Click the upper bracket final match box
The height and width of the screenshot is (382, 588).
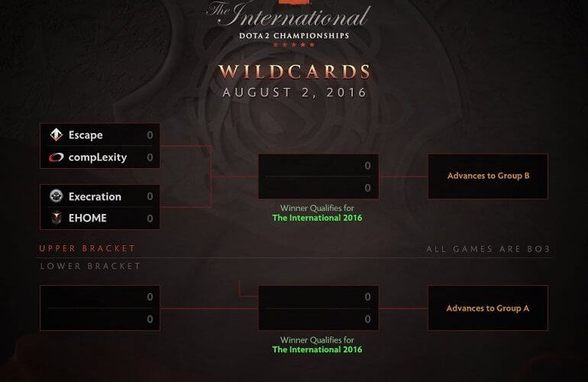click(x=318, y=176)
